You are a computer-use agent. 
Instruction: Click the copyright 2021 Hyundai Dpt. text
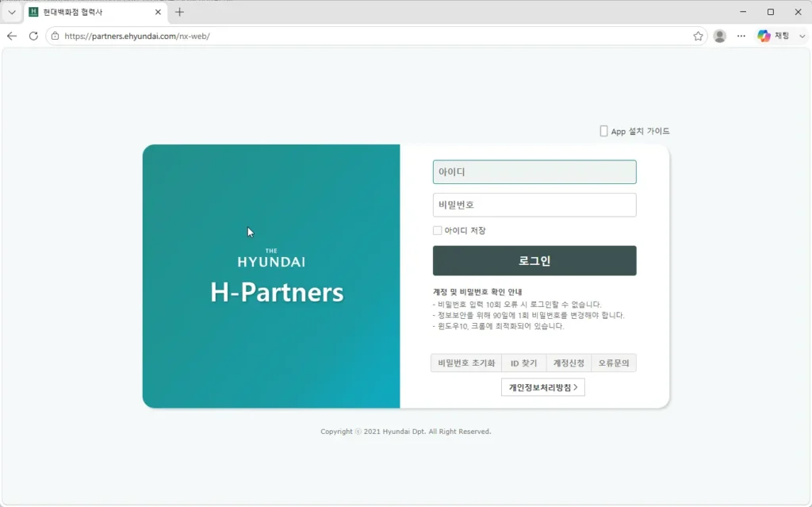point(405,432)
